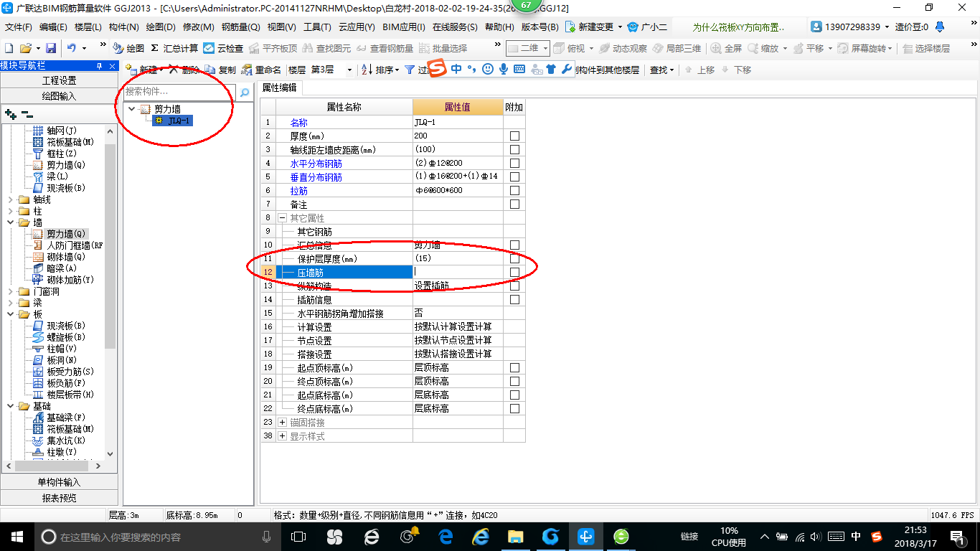Select 轴网(J) in navigation tree
This screenshot has width=980, height=551.
click(55, 131)
